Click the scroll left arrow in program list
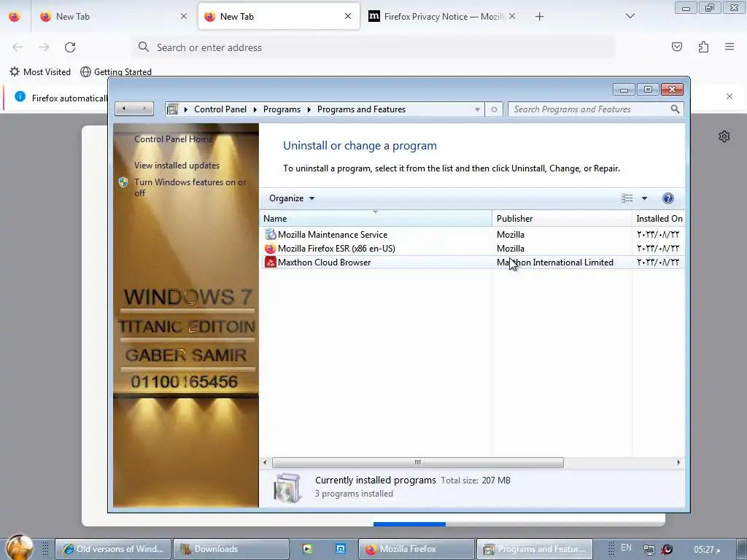The image size is (747, 560). pos(265,462)
